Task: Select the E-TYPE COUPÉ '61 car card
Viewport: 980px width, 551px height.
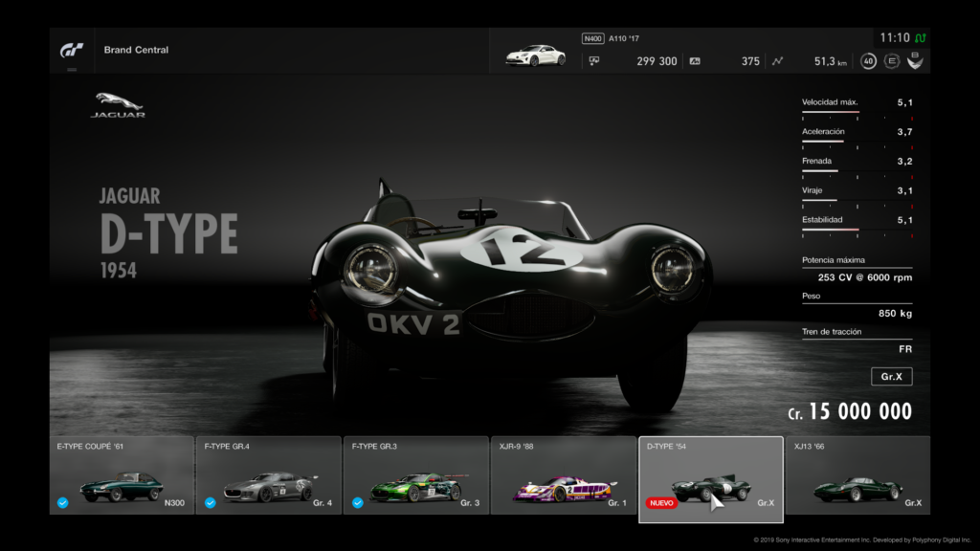Action: pyautogui.click(x=122, y=475)
